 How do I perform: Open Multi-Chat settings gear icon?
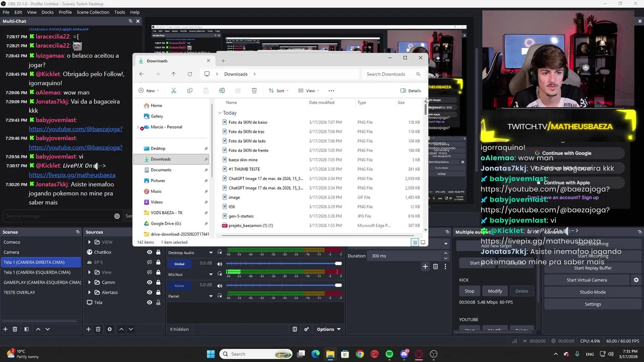click(117, 216)
